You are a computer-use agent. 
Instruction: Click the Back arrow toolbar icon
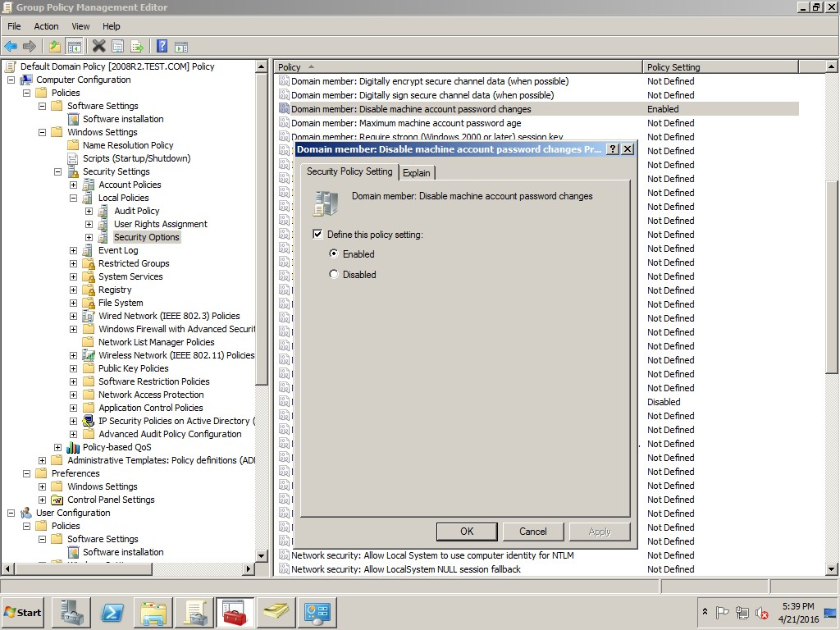[11, 47]
